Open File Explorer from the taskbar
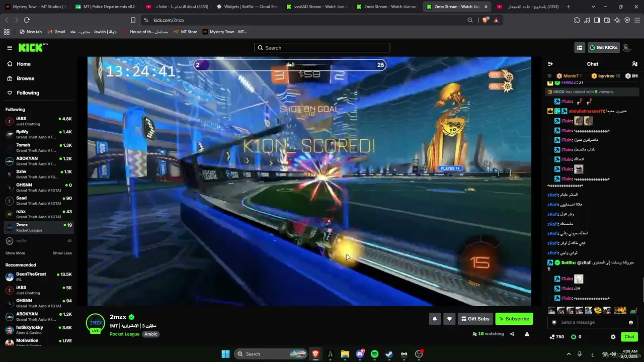 tap(345, 354)
